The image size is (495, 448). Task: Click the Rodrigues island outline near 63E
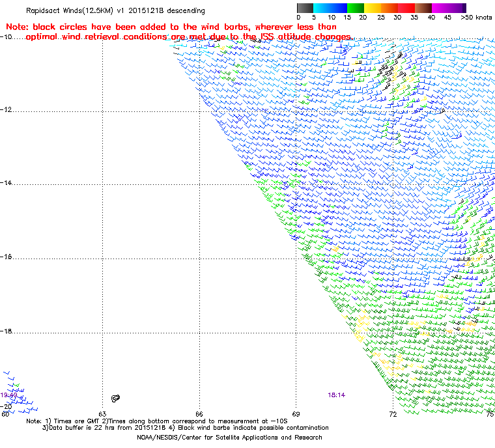click(115, 399)
